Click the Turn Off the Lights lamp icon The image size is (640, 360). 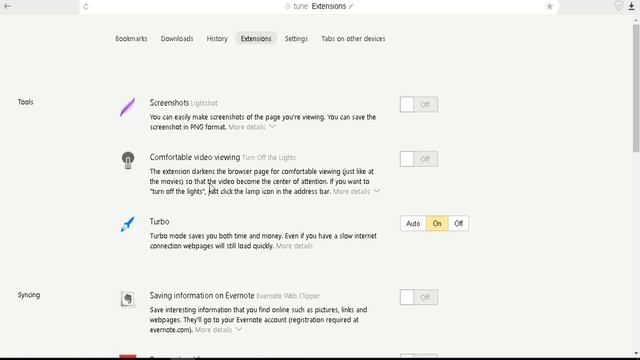[128, 160]
